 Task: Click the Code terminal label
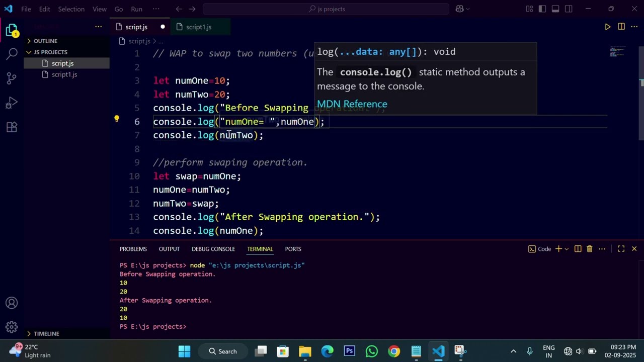coord(539,249)
